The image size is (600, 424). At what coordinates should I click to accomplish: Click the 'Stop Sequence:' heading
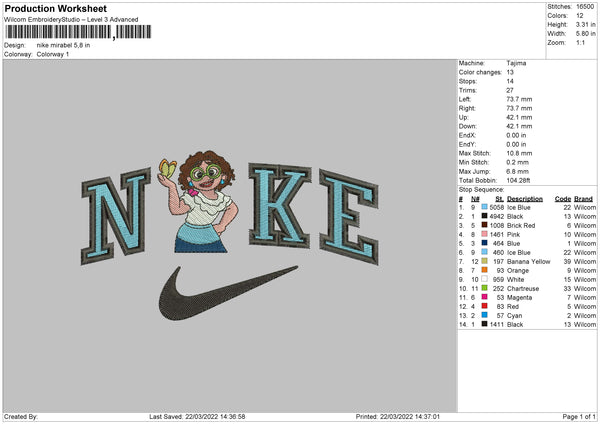click(482, 189)
